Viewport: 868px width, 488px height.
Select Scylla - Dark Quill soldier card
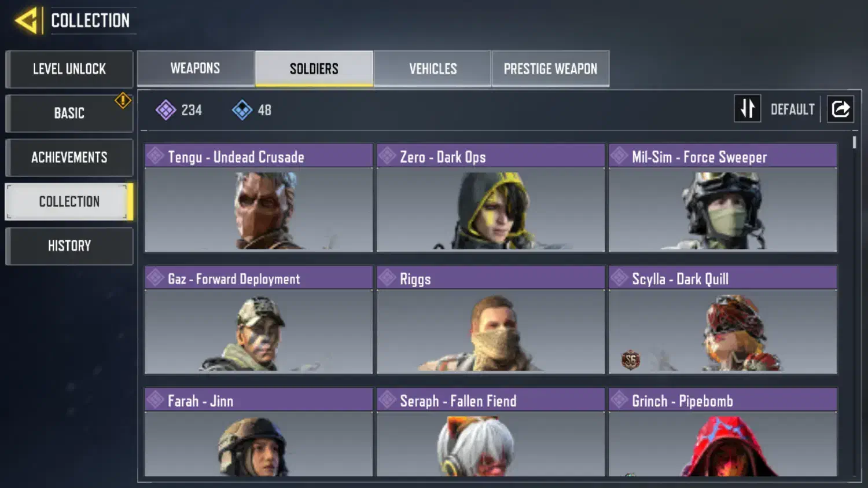(723, 320)
